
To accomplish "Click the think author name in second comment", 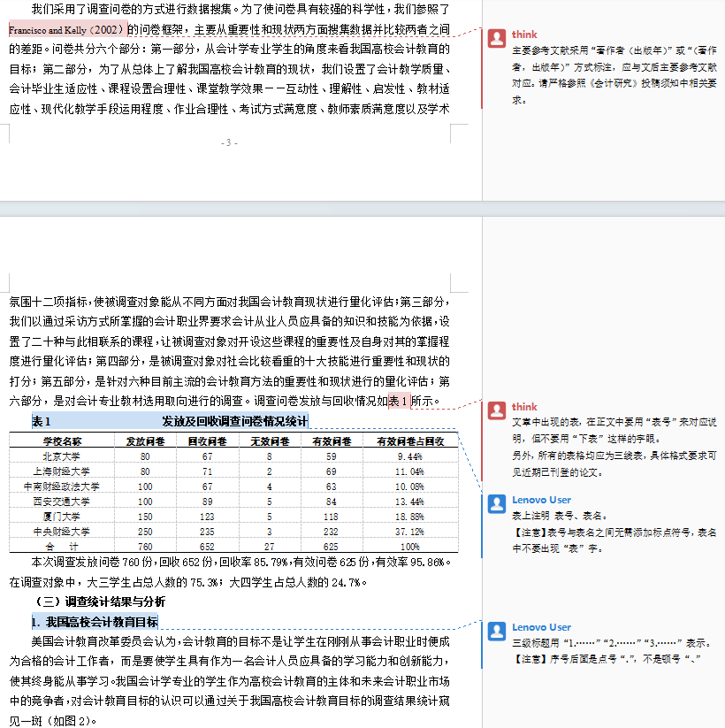I will click(x=524, y=407).
